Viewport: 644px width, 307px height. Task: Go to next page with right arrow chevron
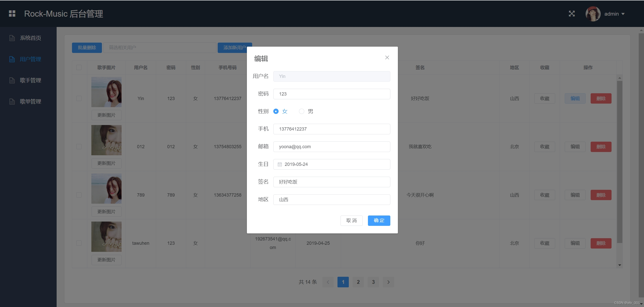pos(388,282)
